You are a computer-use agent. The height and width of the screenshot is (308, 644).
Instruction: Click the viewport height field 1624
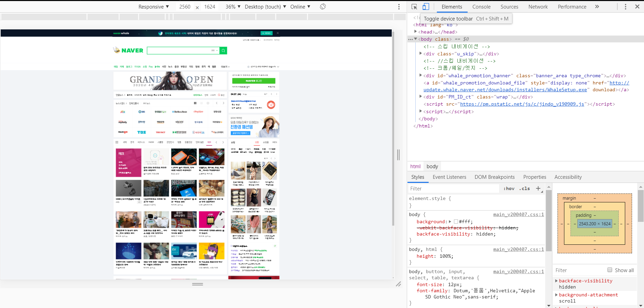click(x=210, y=7)
